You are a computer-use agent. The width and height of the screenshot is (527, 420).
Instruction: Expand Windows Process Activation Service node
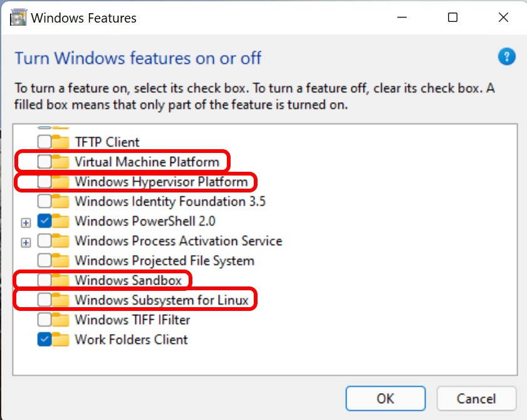pyautogui.click(x=26, y=241)
